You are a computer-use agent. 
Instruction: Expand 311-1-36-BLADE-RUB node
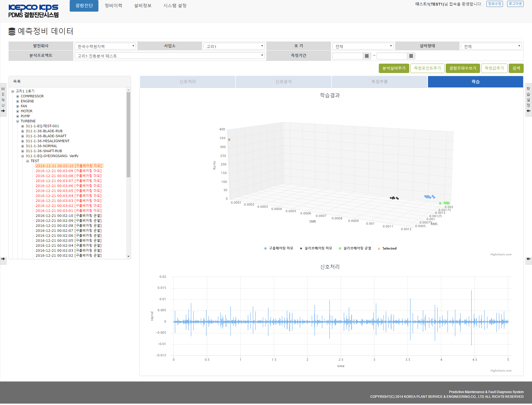pyautogui.click(x=23, y=131)
